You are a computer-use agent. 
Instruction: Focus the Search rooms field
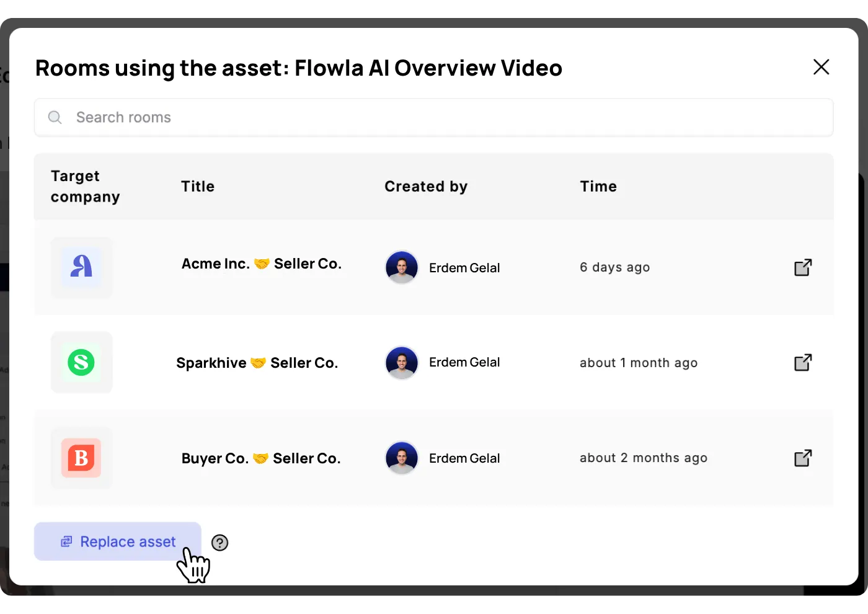tap(434, 117)
